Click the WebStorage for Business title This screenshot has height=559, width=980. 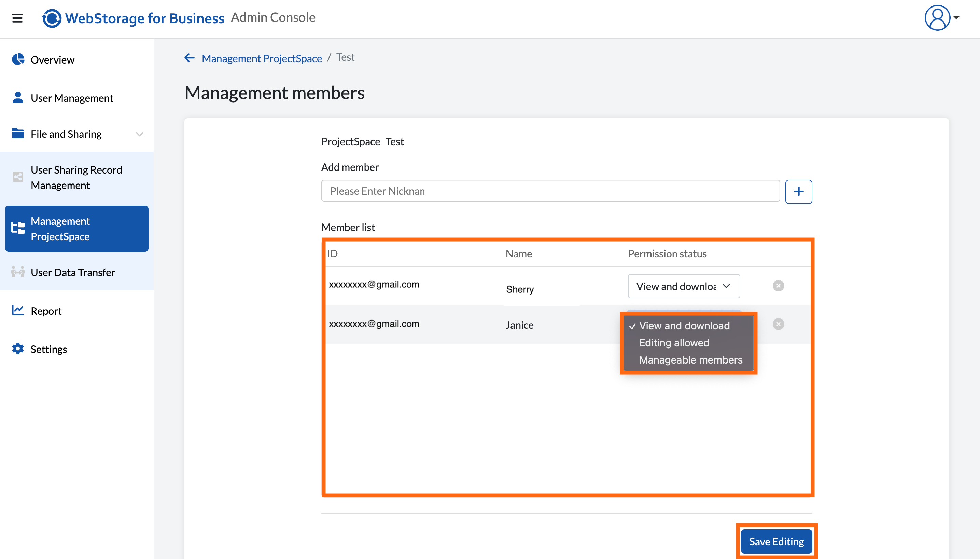144,18
